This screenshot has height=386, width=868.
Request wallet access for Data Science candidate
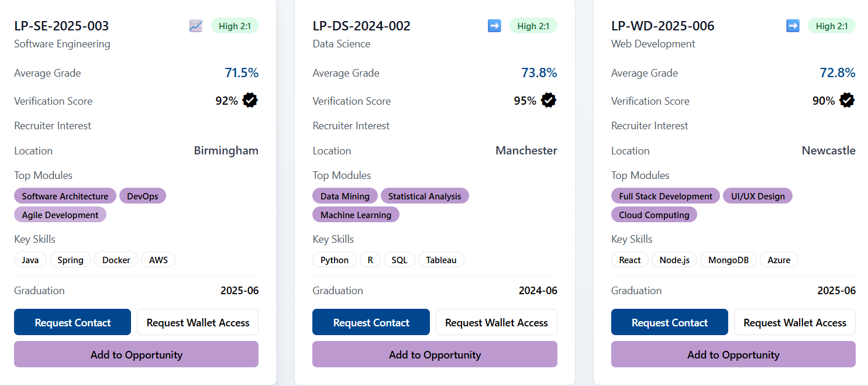coord(496,322)
